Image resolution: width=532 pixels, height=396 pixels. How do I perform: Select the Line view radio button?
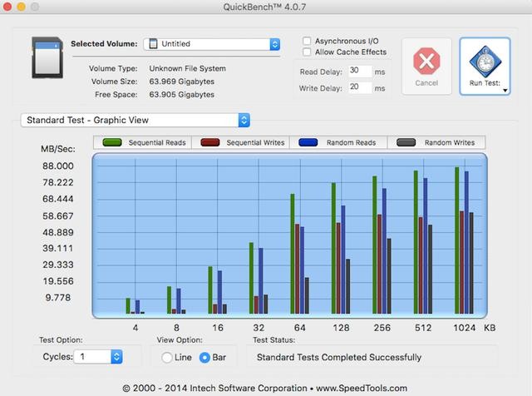166,357
